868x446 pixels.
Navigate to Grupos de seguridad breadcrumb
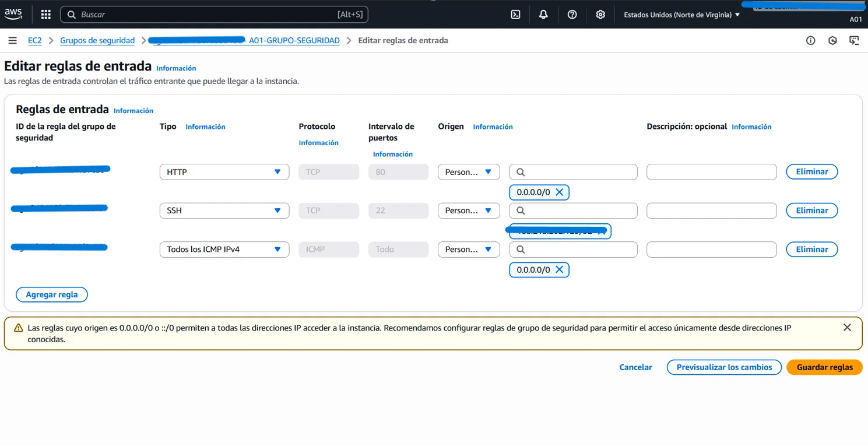click(97, 41)
